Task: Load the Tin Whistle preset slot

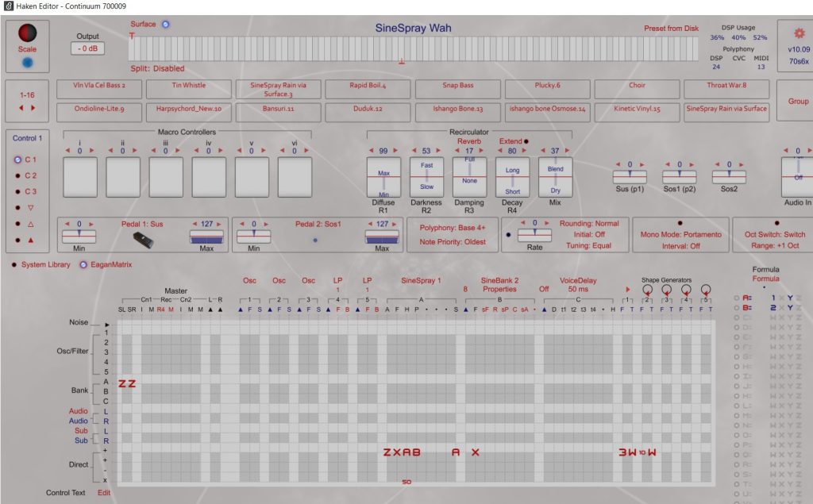Action: [189, 89]
